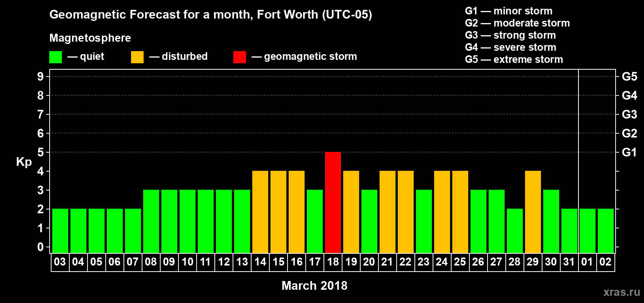Click the Magnetosphere heading
644x303 pixels.
click(90, 38)
